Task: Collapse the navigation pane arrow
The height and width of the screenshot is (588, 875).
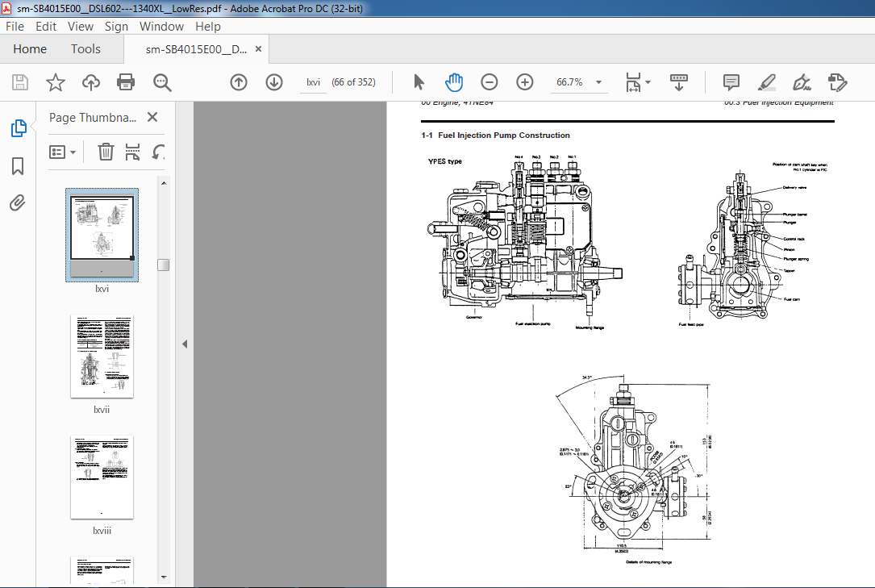Action: (185, 344)
